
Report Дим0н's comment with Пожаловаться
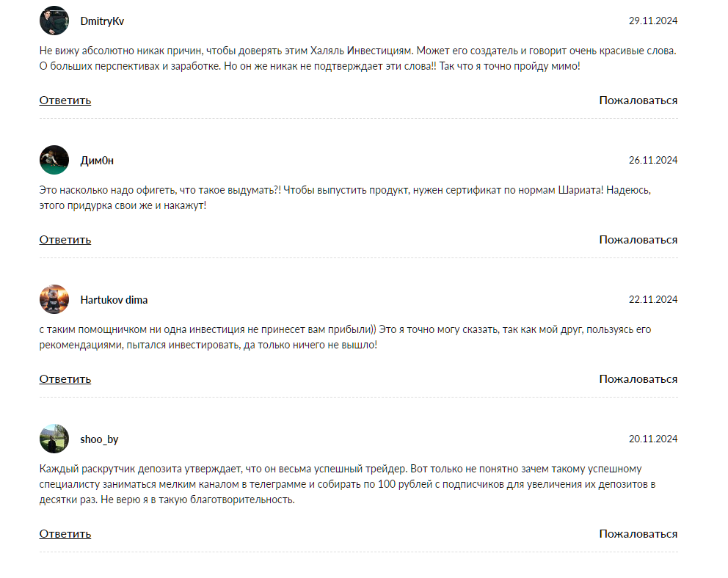tap(638, 240)
